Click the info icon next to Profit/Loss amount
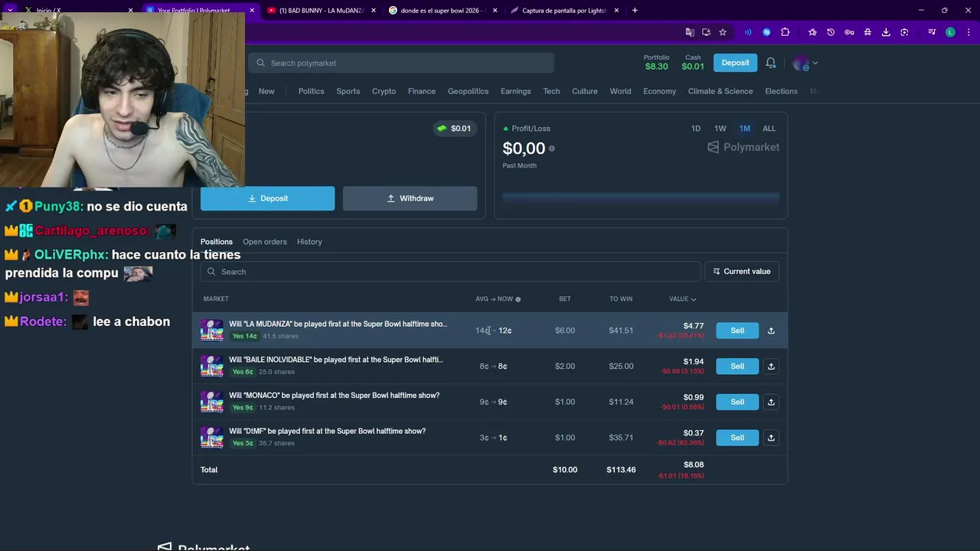980x551 pixels. coord(551,148)
